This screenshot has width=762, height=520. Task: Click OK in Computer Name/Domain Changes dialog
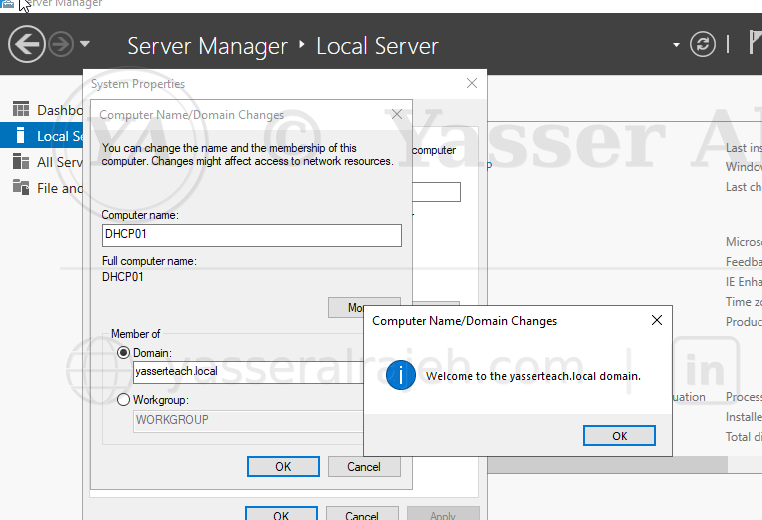283,467
